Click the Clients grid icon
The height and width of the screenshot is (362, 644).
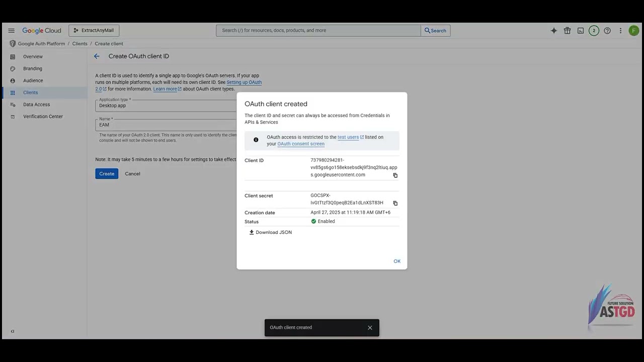pos(13,93)
